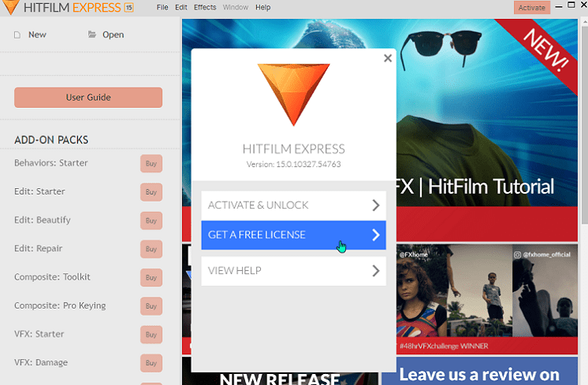Click New to create a project
The image size is (588, 385).
[37, 35]
